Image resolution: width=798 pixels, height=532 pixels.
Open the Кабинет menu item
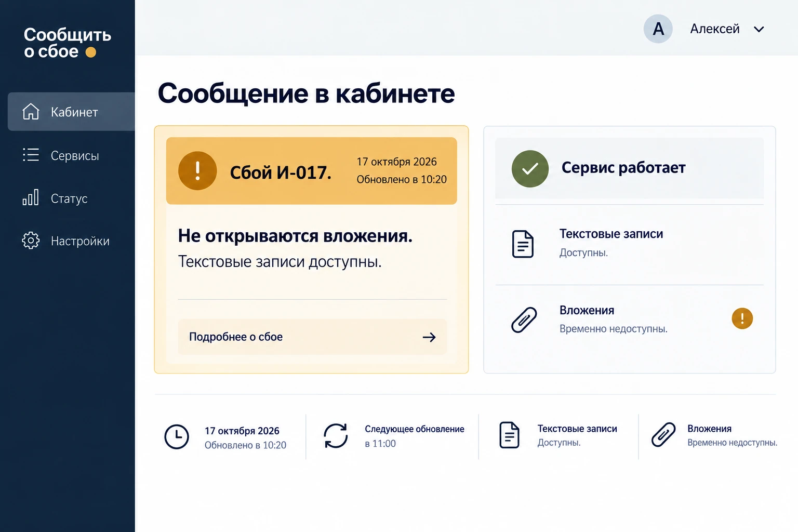pyautogui.click(x=71, y=112)
